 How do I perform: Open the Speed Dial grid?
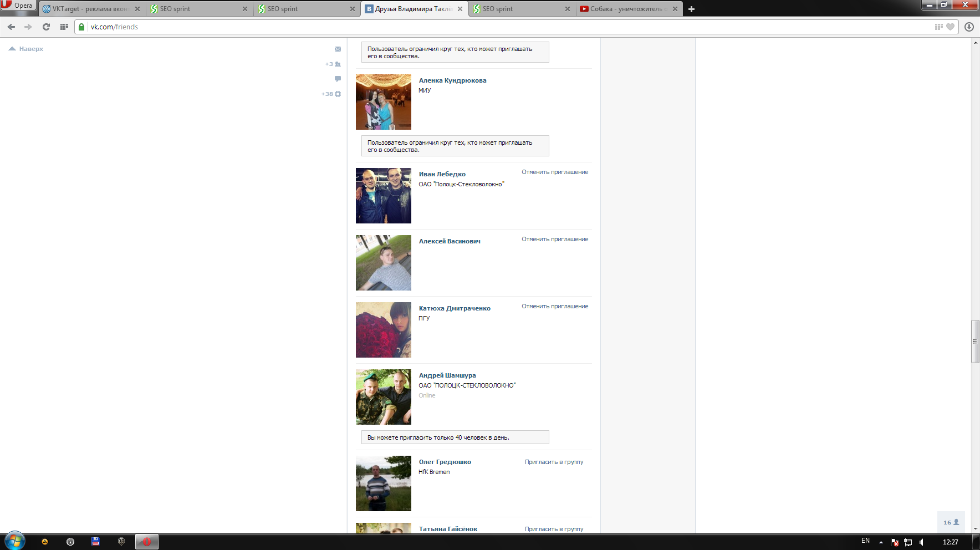(x=64, y=27)
